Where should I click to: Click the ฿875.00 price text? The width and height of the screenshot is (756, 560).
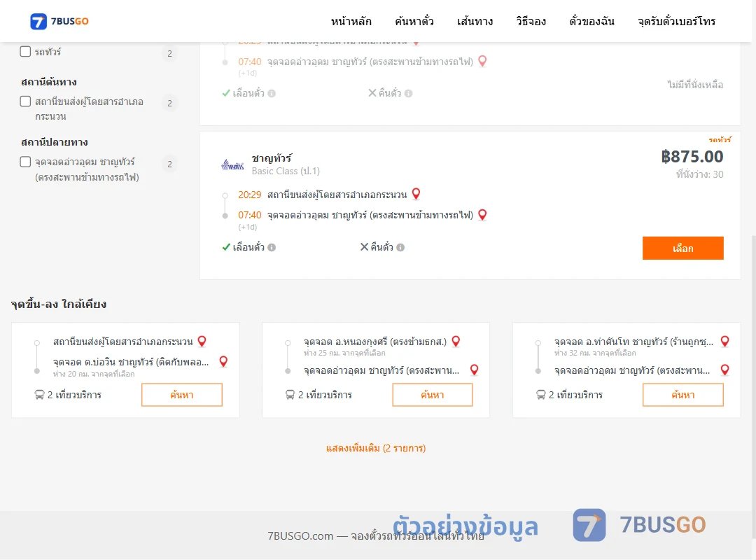692,156
